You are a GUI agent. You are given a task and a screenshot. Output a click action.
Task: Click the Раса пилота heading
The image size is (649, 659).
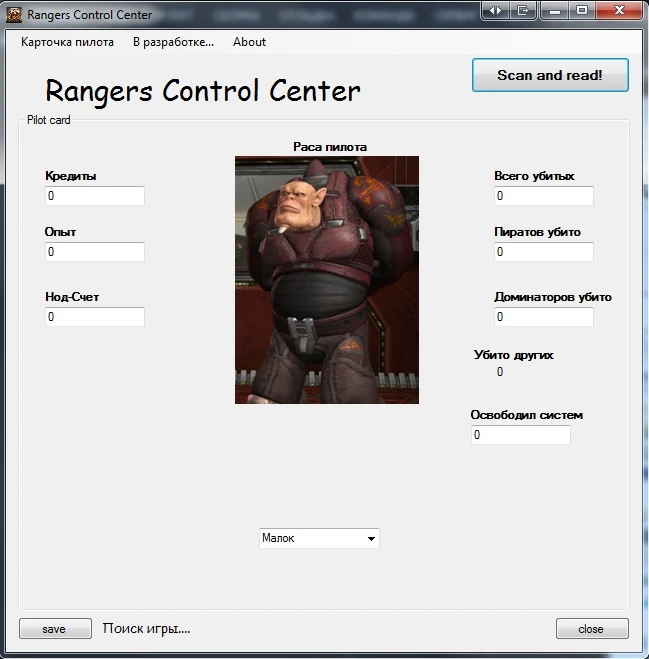pyautogui.click(x=330, y=147)
